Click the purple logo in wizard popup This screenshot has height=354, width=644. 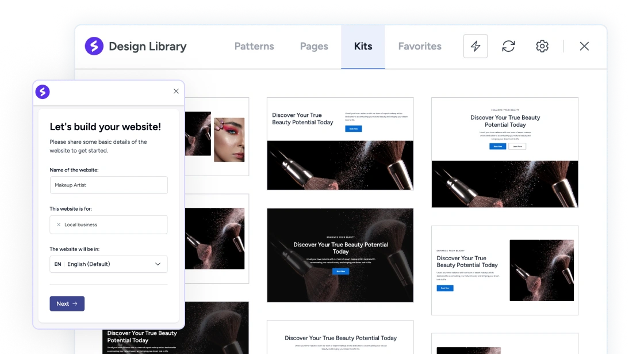point(43,92)
